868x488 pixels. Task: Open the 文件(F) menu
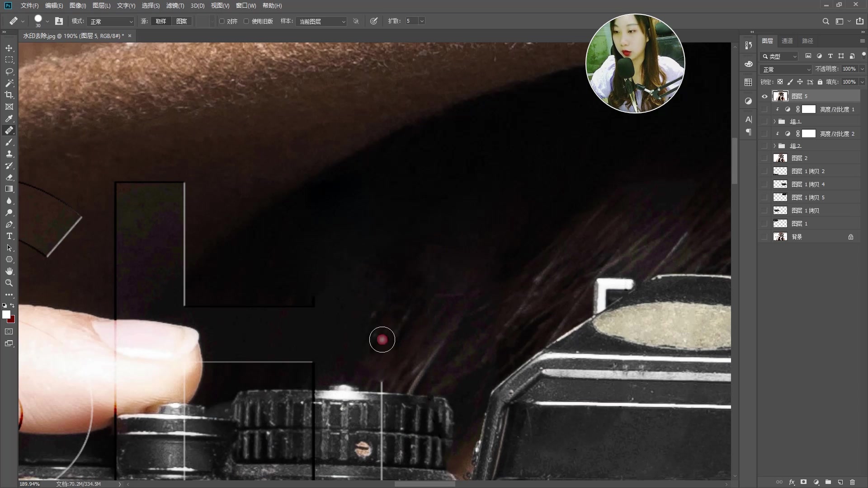pos(29,5)
